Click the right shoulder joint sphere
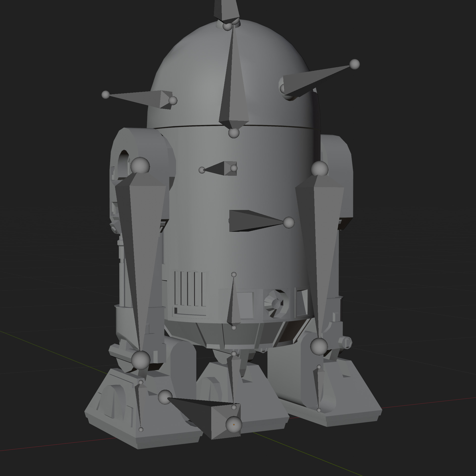Viewport: 476px width, 476px height. tap(320, 169)
